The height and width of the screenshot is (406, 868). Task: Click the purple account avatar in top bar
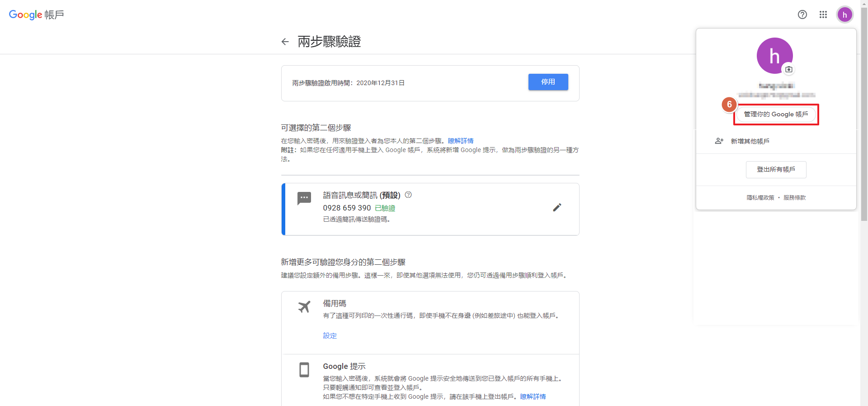click(x=844, y=14)
